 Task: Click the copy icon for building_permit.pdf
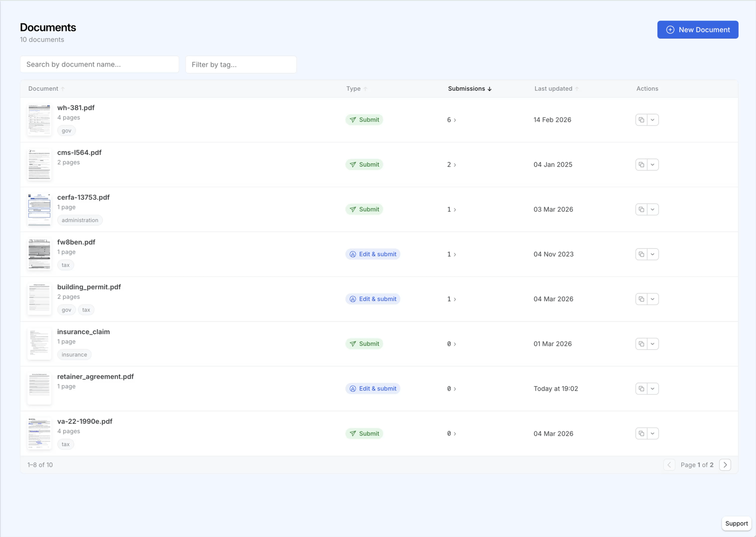pos(641,299)
